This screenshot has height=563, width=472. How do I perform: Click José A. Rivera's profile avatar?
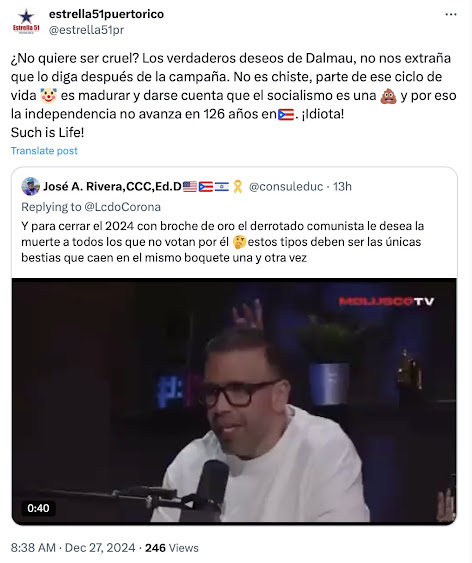tap(31, 186)
